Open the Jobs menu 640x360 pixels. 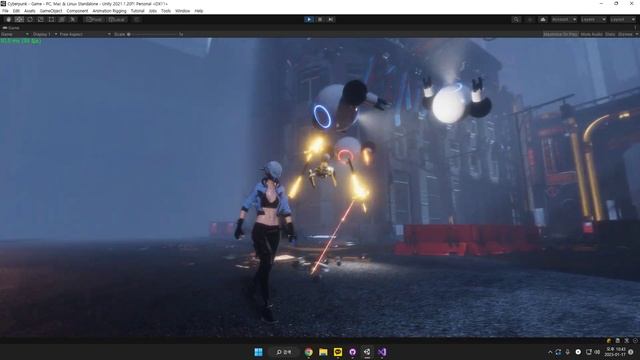153,11
